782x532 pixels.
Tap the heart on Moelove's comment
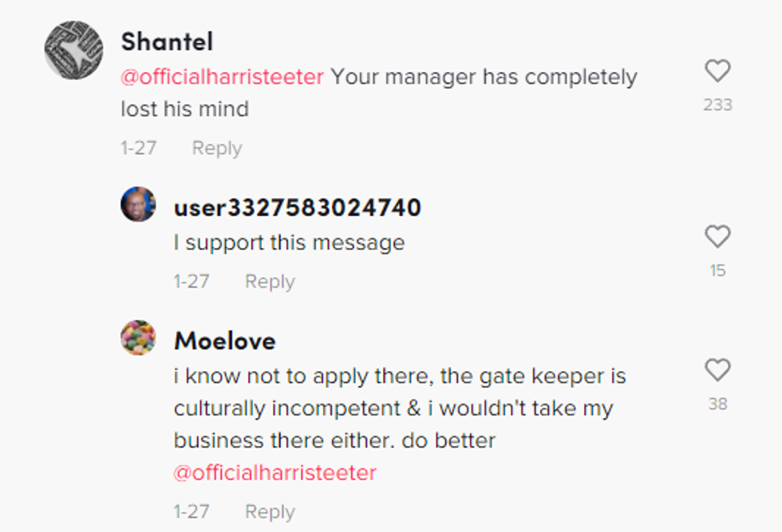pyautogui.click(x=717, y=370)
